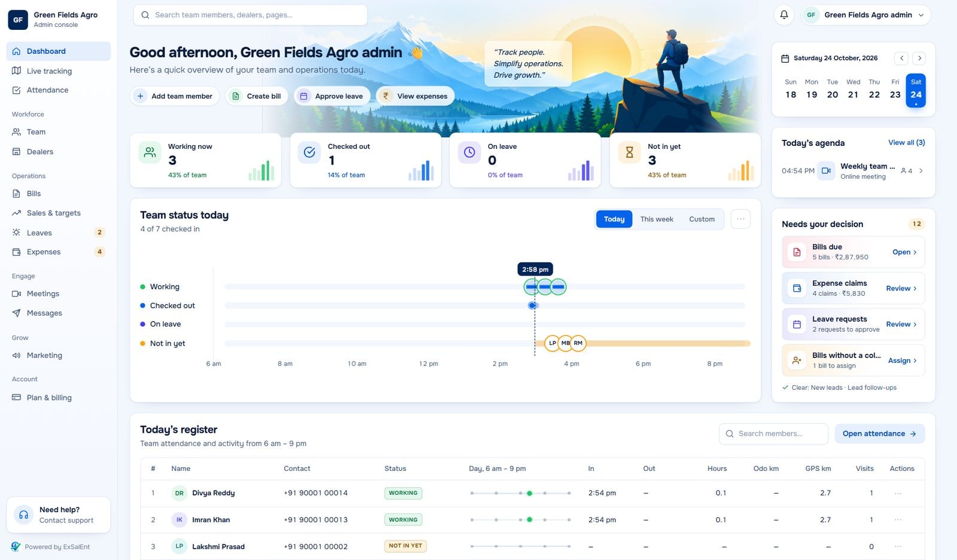
Task: Click Create bill quick action
Action: (257, 96)
